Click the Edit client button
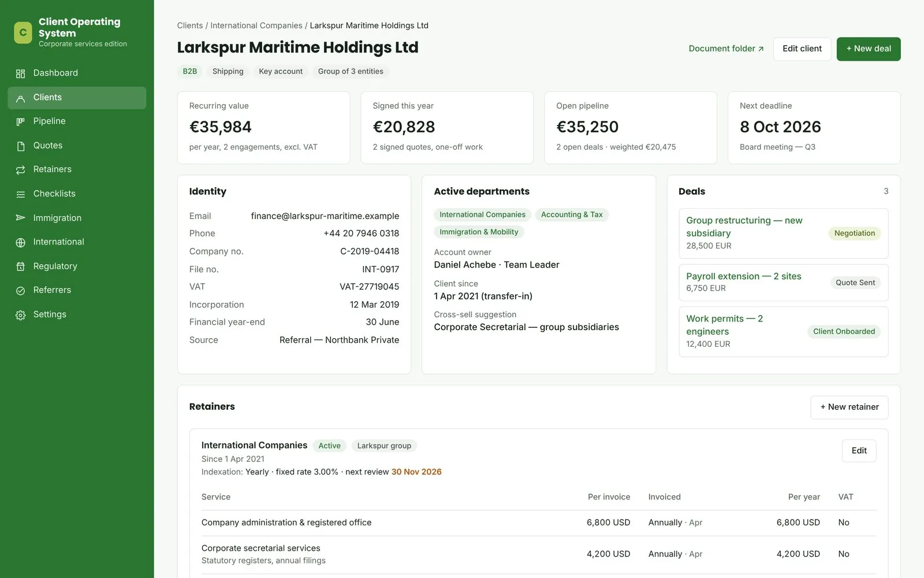The image size is (924, 578). point(802,49)
